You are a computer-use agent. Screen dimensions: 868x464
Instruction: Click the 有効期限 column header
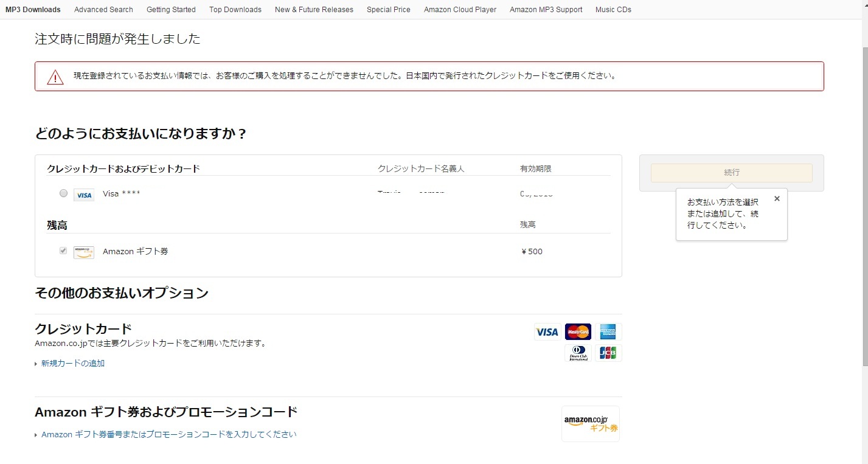pos(536,169)
